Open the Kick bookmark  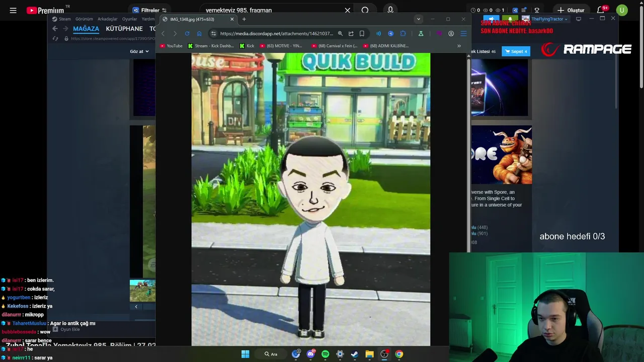(247, 46)
